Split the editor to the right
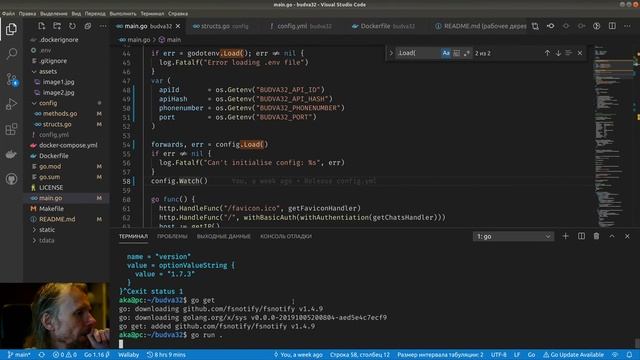 [x=612, y=26]
